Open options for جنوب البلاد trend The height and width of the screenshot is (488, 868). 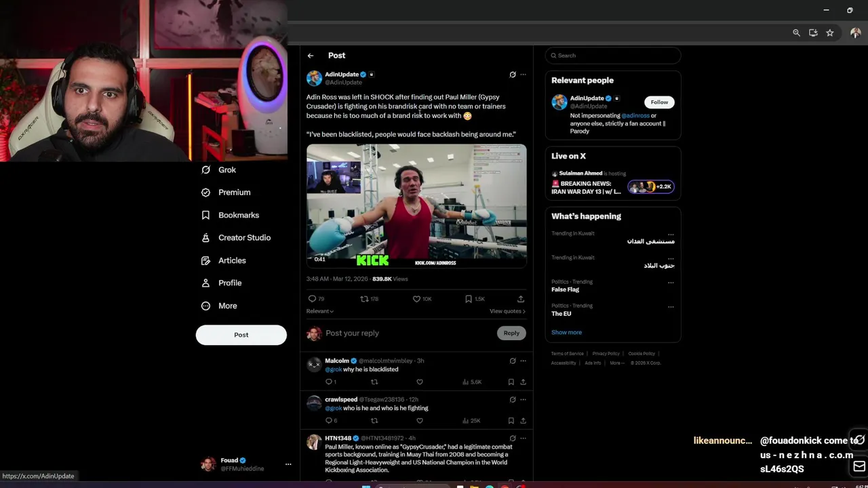click(671, 258)
